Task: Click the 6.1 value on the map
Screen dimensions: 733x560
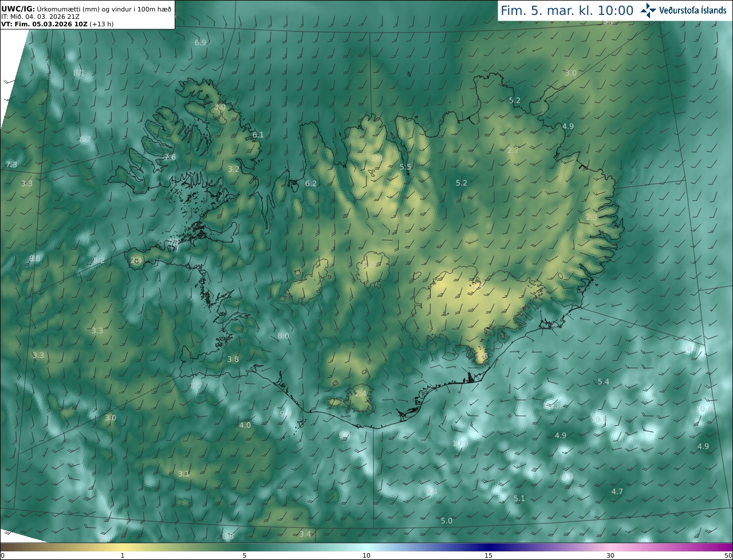Action: 258,135
